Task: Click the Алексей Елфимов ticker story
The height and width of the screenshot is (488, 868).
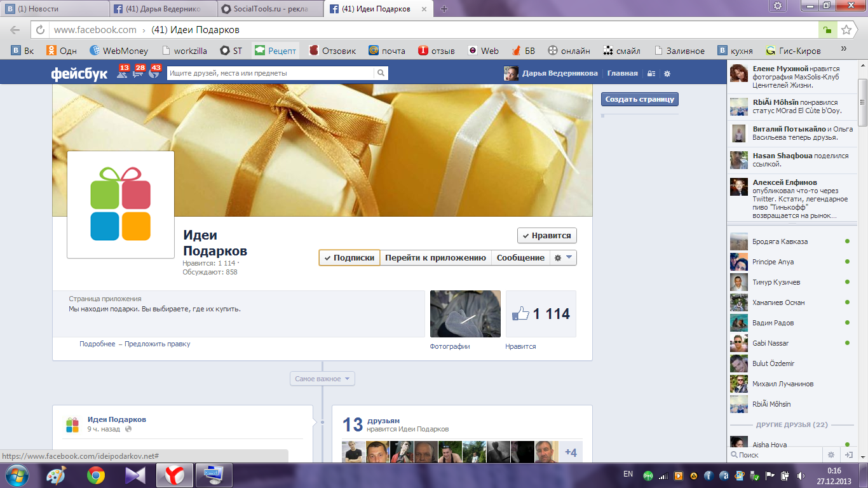Action: point(792,199)
